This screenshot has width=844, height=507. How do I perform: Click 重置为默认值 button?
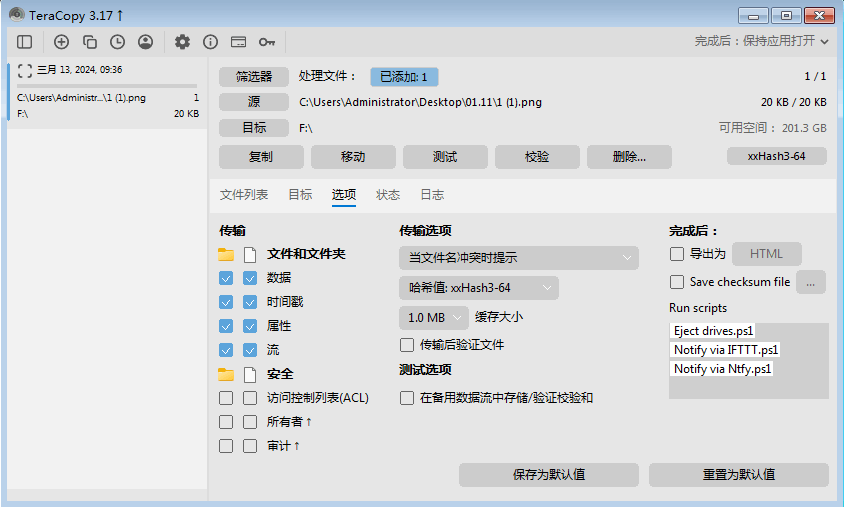738,475
